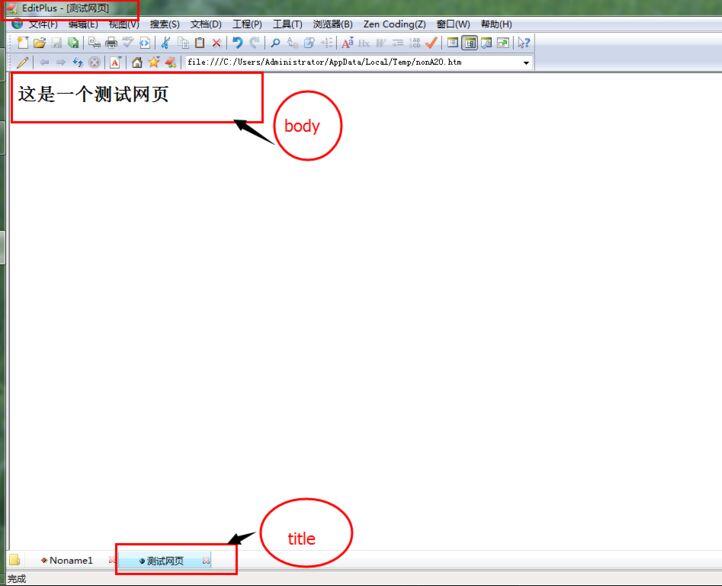Run the spell check toolbar icon
The height and width of the screenshot is (586, 722).
[128, 43]
